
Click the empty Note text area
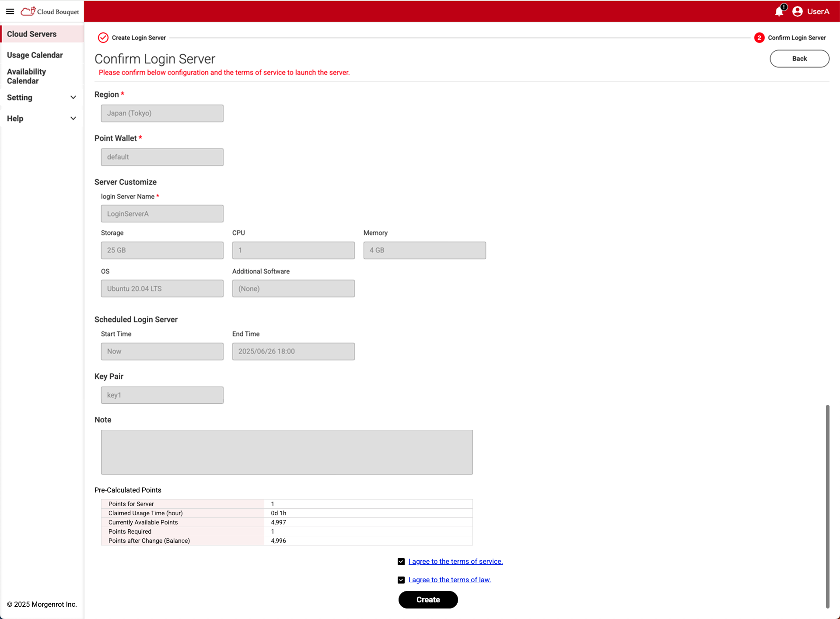(287, 452)
